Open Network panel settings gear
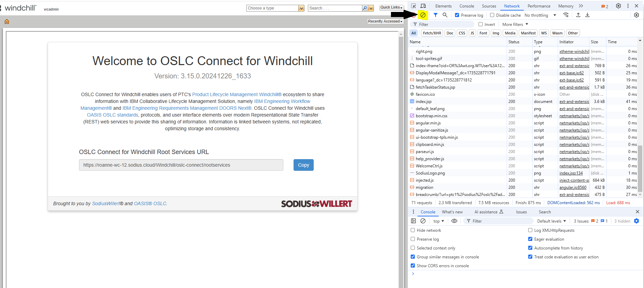 click(x=637, y=15)
